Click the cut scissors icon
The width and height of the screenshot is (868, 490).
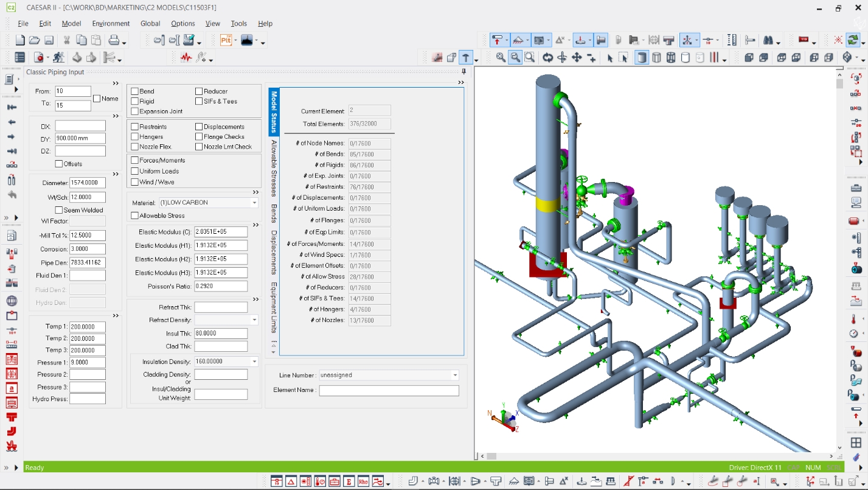67,41
